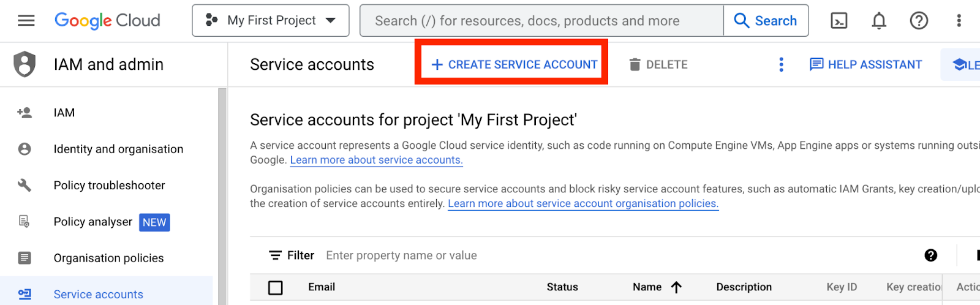Image resolution: width=980 pixels, height=305 pixels.
Task: Open the notifications bell
Action: click(879, 21)
